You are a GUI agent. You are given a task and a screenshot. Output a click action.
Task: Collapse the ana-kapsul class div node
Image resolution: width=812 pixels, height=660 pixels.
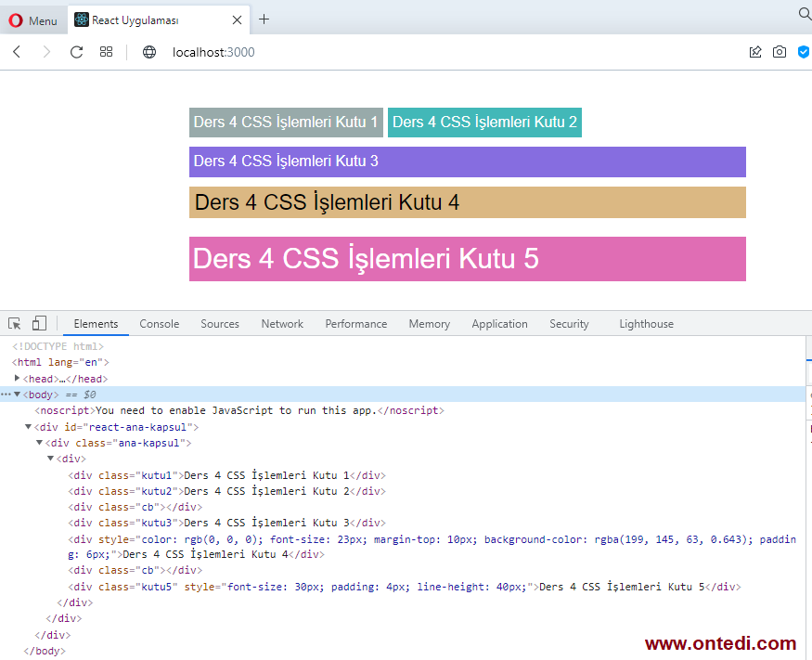click(x=39, y=443)
